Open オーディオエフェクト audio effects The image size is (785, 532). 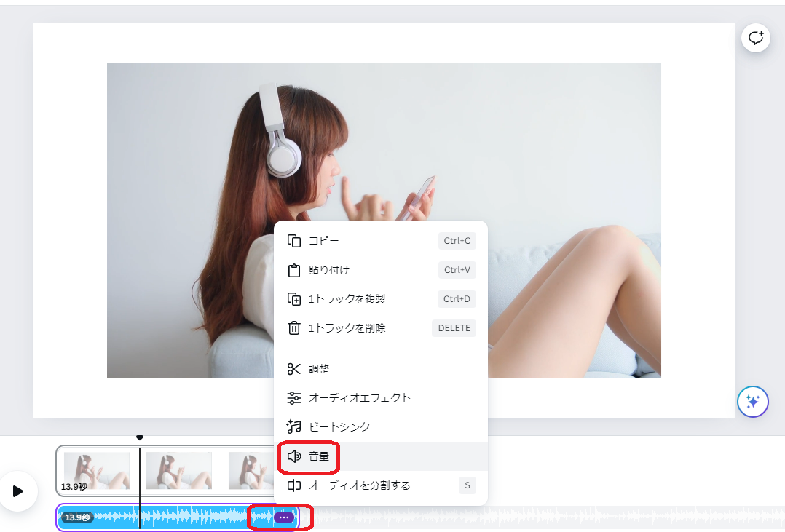point(380,398)
